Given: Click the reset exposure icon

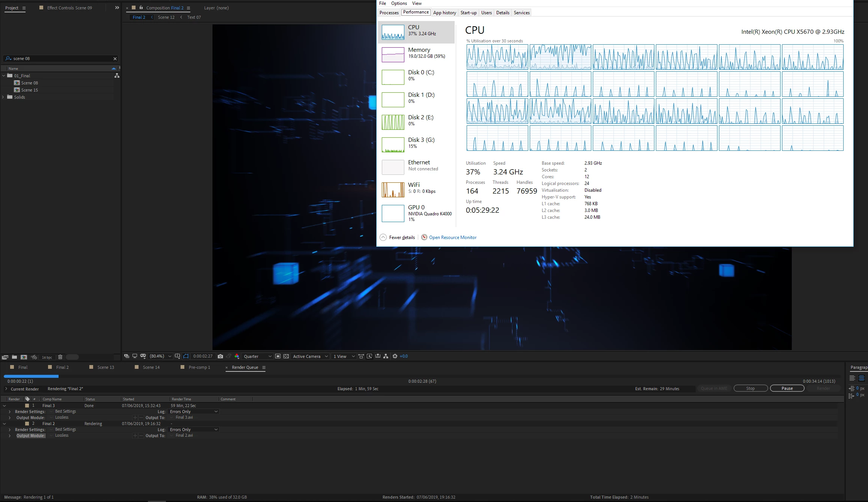Looking at the screenshot, I should [x=395, y=356].
